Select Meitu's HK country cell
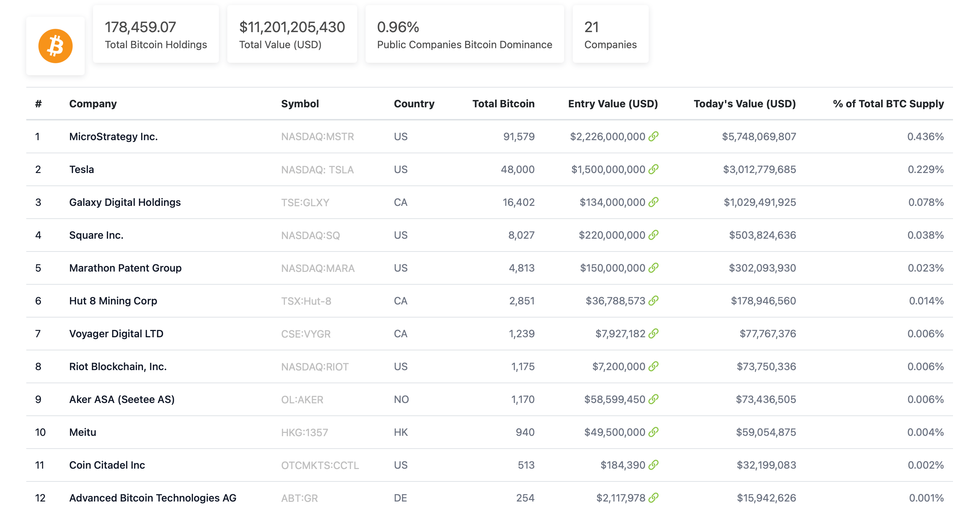 click(x=401, y=432)
